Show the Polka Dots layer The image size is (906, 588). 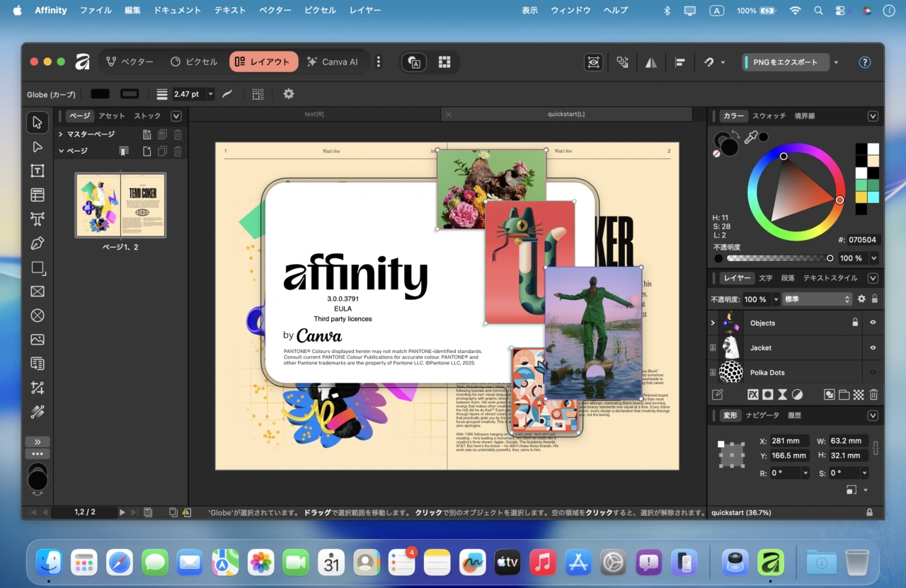(872, 372)
